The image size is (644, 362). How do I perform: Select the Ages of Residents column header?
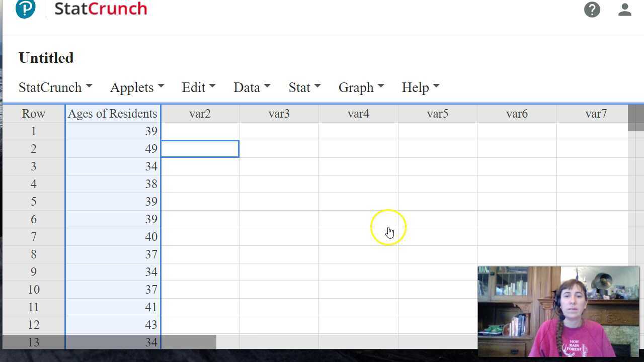coord(112,114)
